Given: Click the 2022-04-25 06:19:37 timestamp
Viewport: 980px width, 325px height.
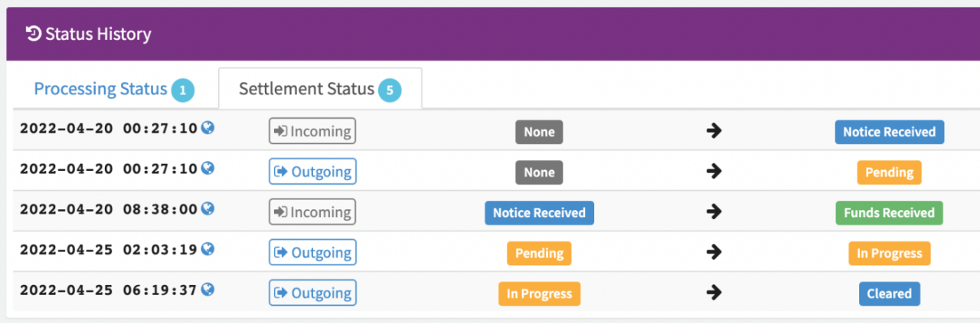Looking at the screenshot, I should [x=108, y=291].
